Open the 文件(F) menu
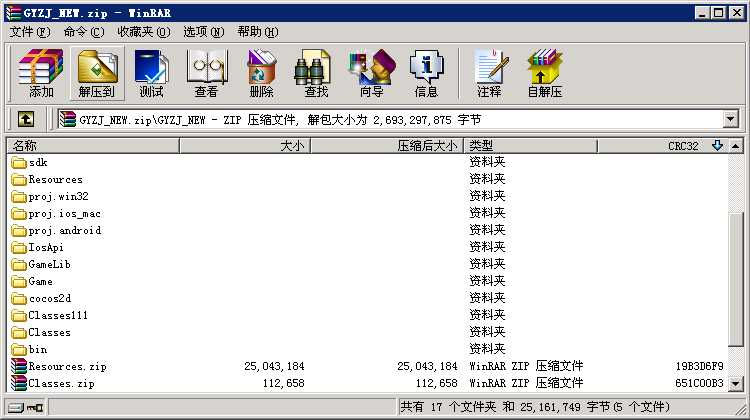Viewport: 750px width, 420px height. 30,32
